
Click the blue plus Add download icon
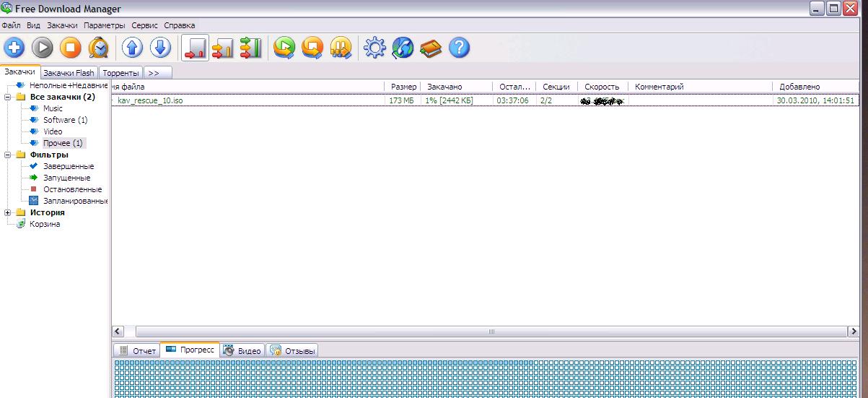tap(14, 48)
